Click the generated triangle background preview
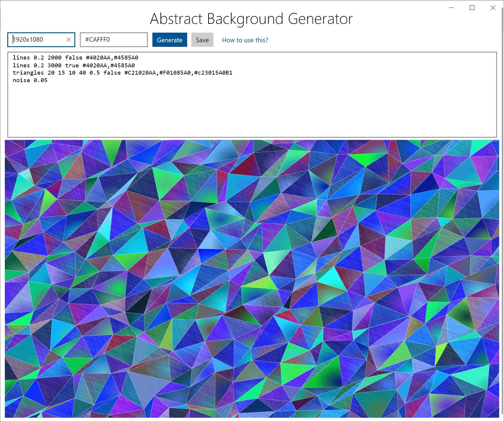Screen dimensions: 504x422 point(252,279)
